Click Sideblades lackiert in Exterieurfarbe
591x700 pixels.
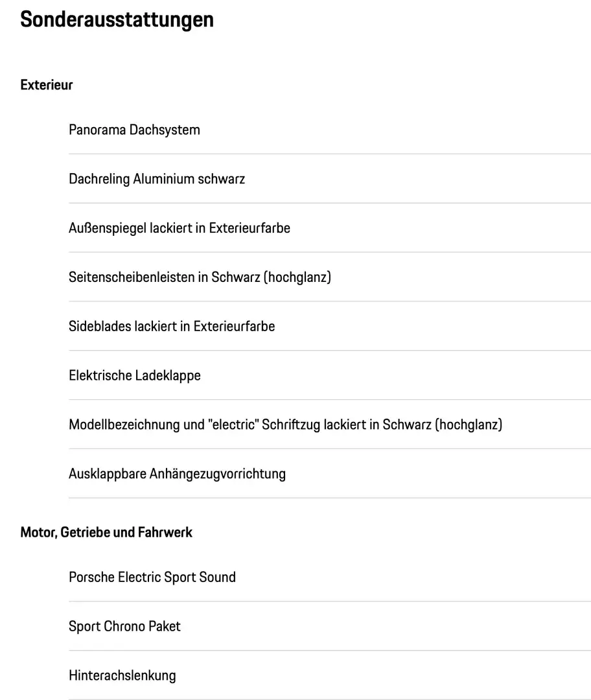tap(172, 326)
